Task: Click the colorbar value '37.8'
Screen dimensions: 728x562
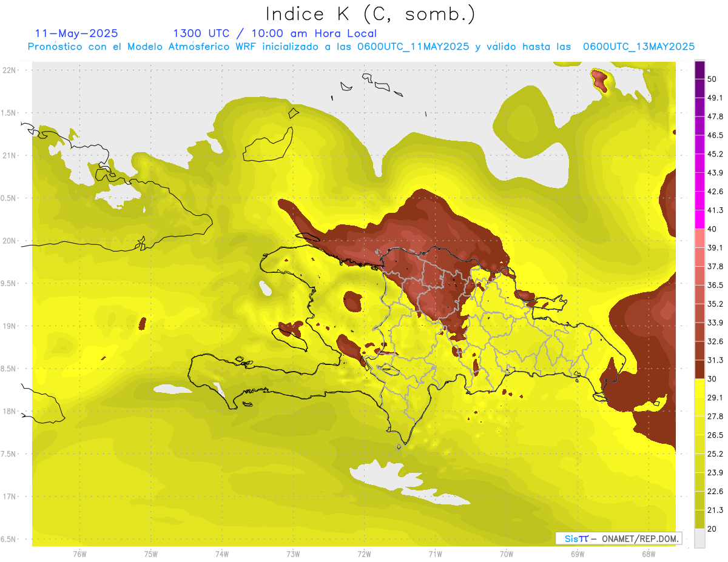Action: [715, 267]
